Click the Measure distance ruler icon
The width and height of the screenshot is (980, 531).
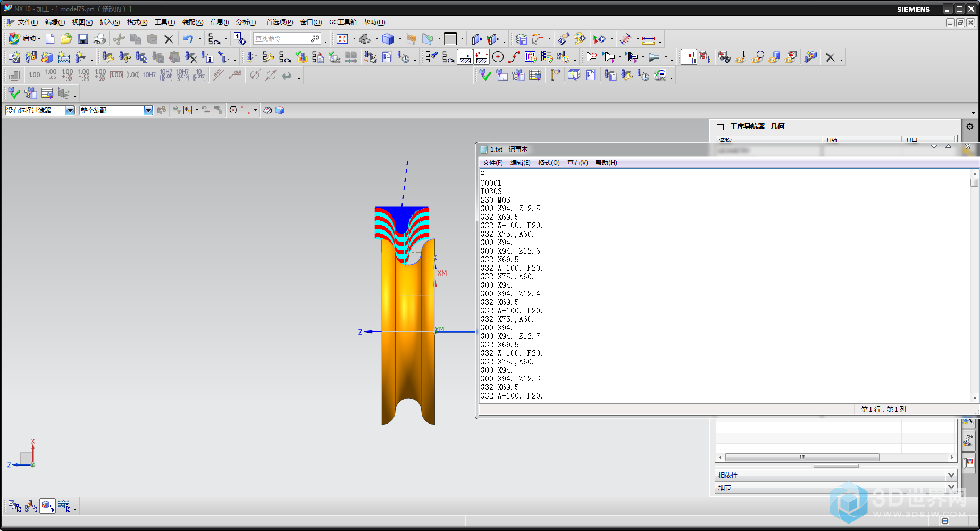[x=649, y=39]
